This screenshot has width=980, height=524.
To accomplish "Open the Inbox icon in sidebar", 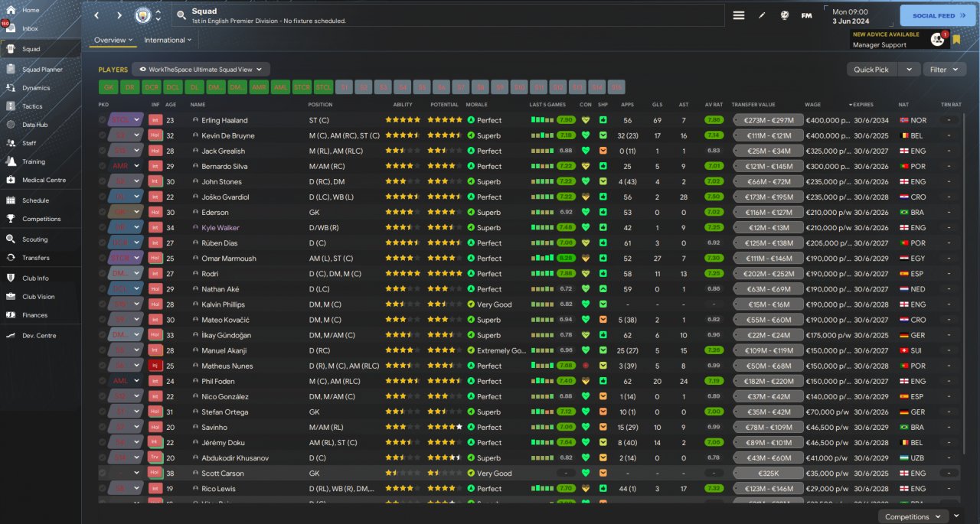I will (x=11, y=28).
